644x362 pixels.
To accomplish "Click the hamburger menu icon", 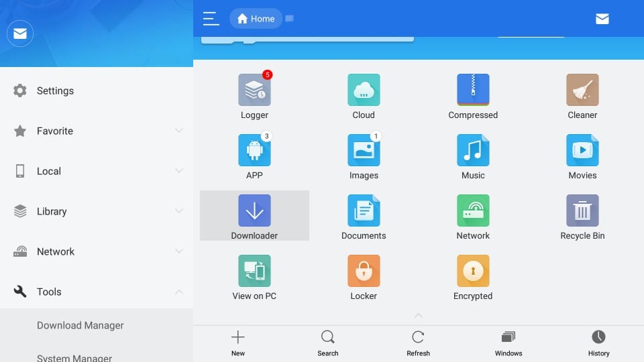I will point(211,19).
